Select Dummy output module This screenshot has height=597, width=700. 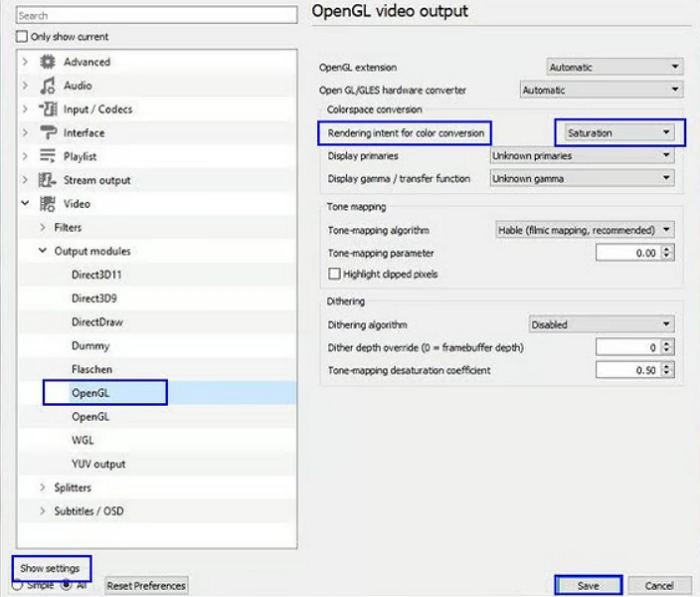[x=90, y=346]
